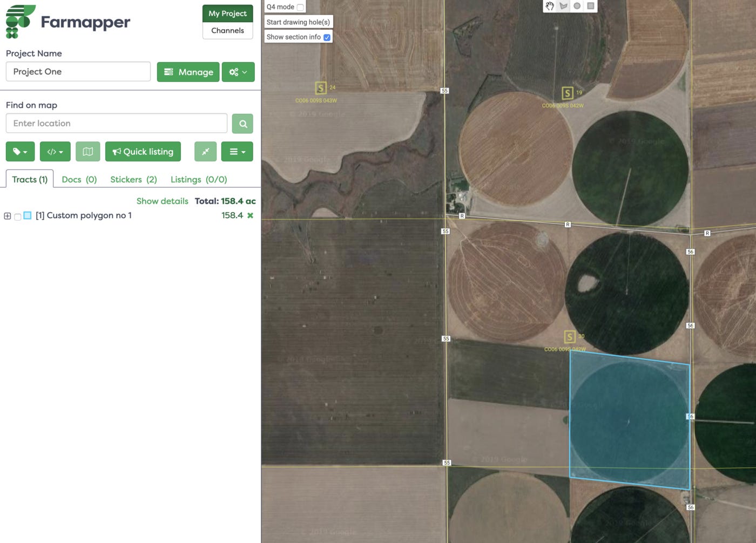Click the Enter location search field
This screenshot has width=756, height=543.
click(117, 124)
